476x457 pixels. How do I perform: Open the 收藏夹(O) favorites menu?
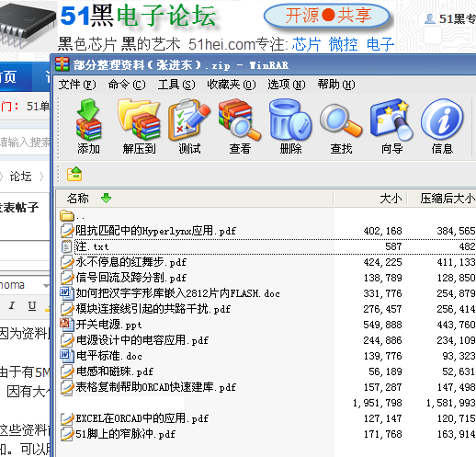click(x=232, y=85)
